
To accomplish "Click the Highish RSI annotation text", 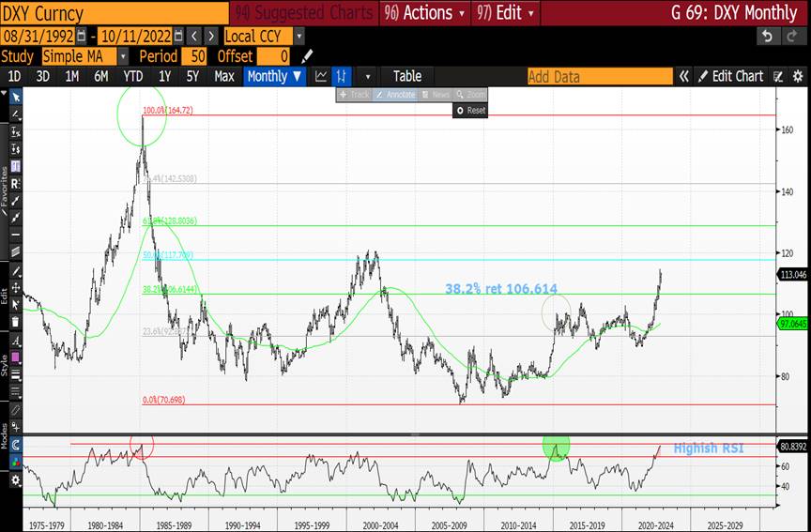I will (x=709, y=448).
